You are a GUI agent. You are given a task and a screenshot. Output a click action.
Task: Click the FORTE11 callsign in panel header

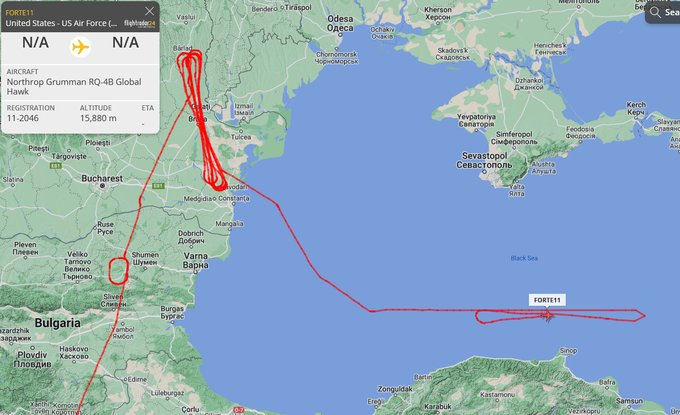tap(19, 13)
